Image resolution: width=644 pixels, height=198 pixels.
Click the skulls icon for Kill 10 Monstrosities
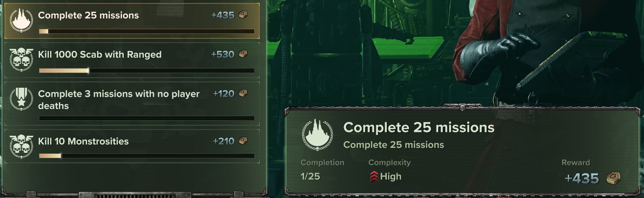(x=21, y=146)
